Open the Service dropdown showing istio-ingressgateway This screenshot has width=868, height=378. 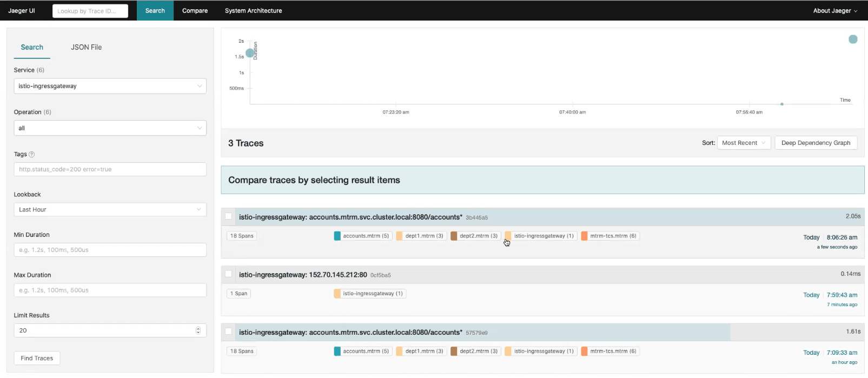point(110,86)
